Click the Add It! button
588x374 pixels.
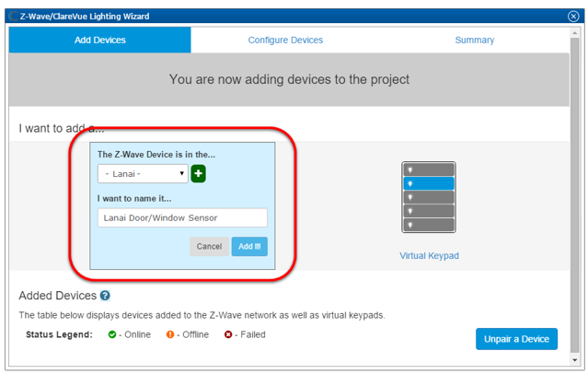pos(249,246)
